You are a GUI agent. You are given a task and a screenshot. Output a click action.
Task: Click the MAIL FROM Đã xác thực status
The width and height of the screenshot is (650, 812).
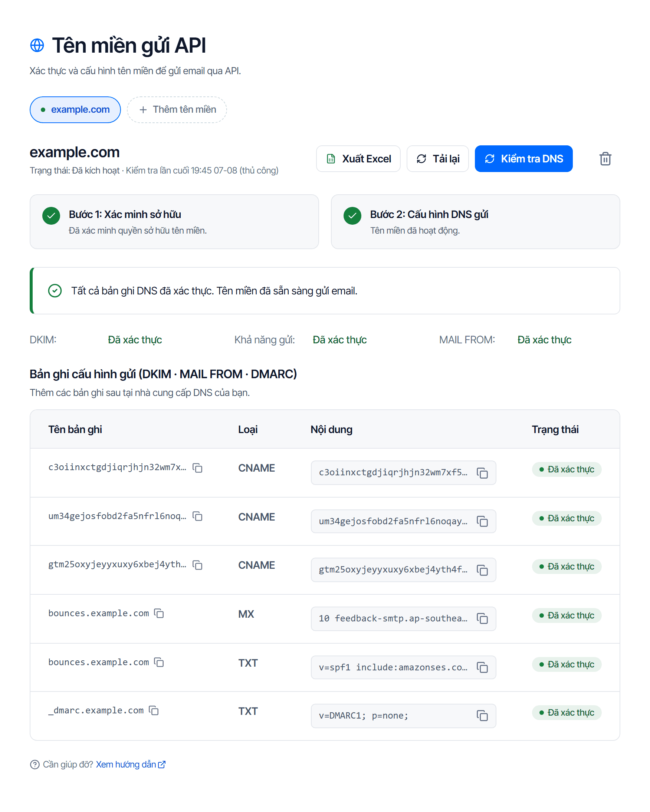[544, 340]
